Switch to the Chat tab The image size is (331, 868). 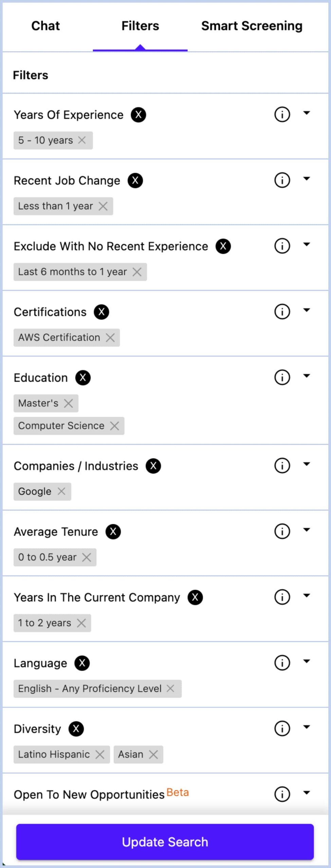pyautogui.click(x=45, y=26)
